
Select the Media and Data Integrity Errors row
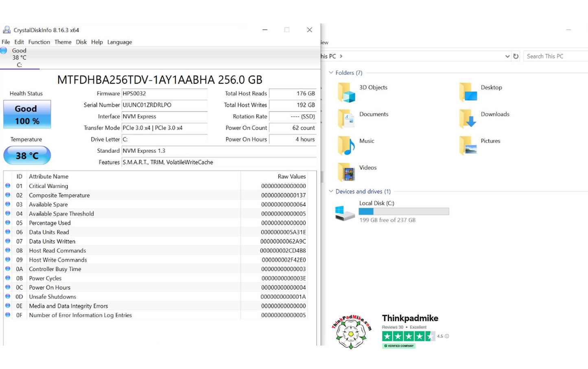pyautogui.click(x=155, y=306)
